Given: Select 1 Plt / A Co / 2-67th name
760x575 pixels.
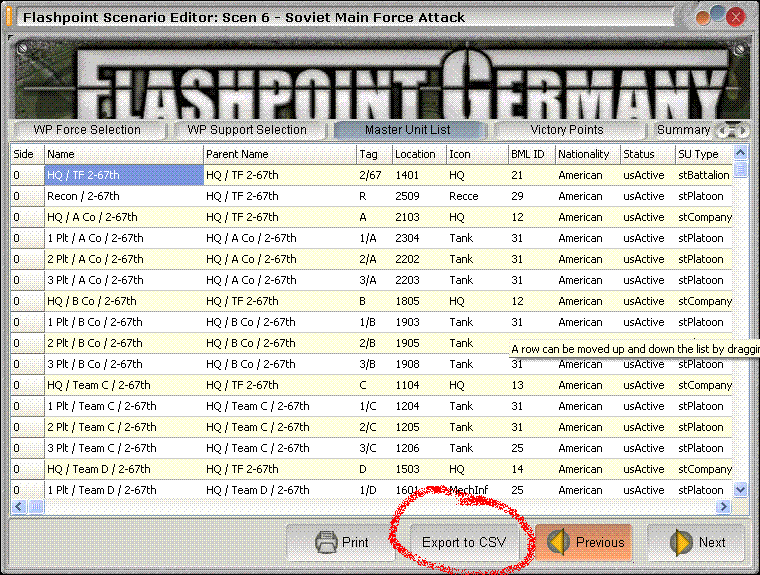Looking at the screenshot, I should click(124, 238).
